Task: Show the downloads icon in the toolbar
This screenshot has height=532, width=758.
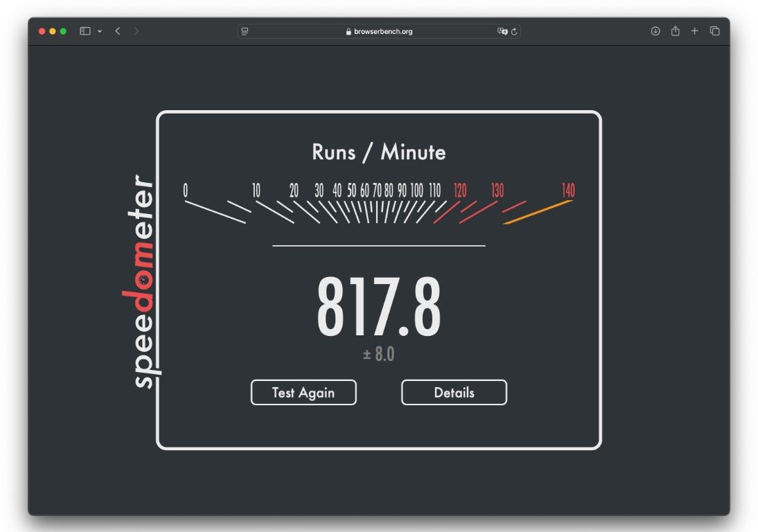Action: click(655, 31)
